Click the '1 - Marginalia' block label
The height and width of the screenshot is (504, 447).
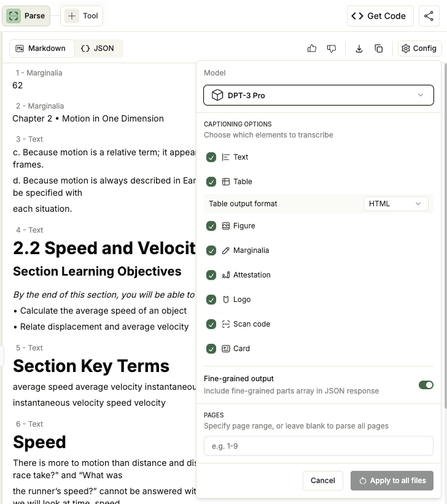pyautogui.click(x=39, y=73)
